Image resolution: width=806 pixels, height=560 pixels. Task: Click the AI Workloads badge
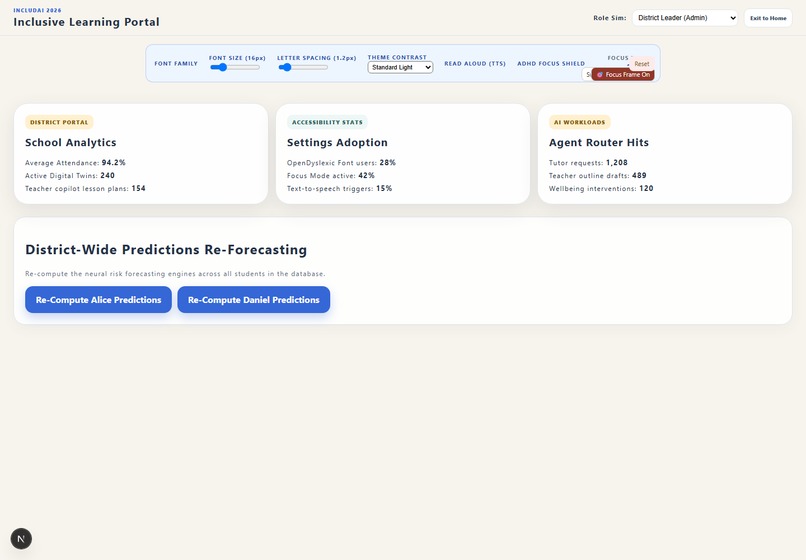coord(579,122)
